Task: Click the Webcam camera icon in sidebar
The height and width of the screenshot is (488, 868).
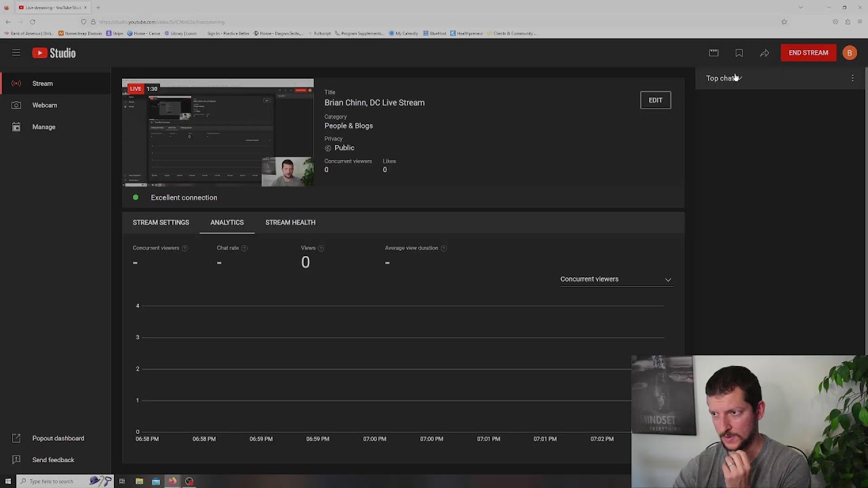Action: [x=16, y=105]
